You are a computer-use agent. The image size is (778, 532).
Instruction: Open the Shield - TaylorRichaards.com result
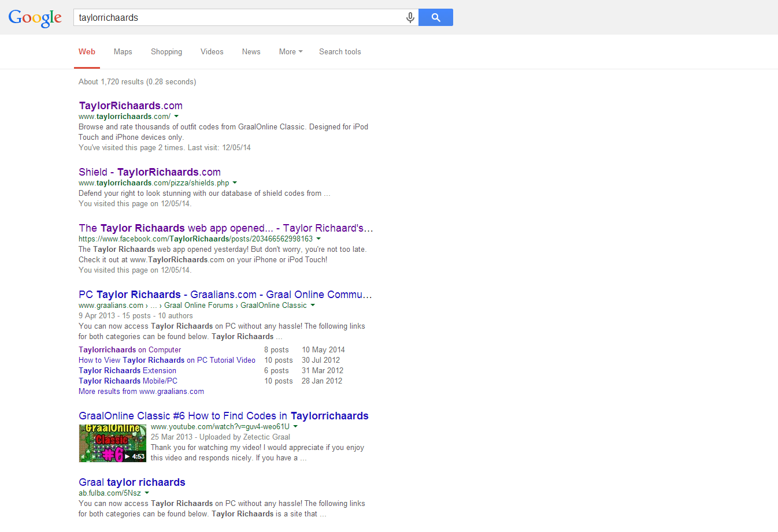[150, 172]
